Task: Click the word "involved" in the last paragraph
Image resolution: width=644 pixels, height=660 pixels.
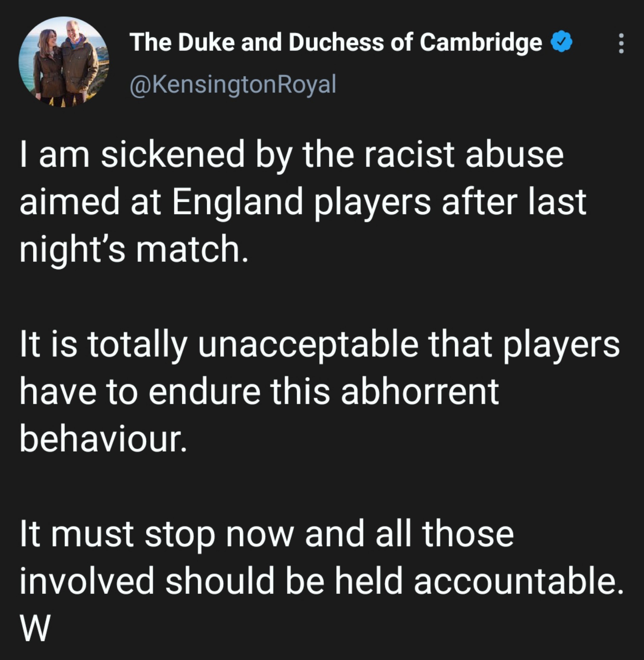Action: pos(87,581)
